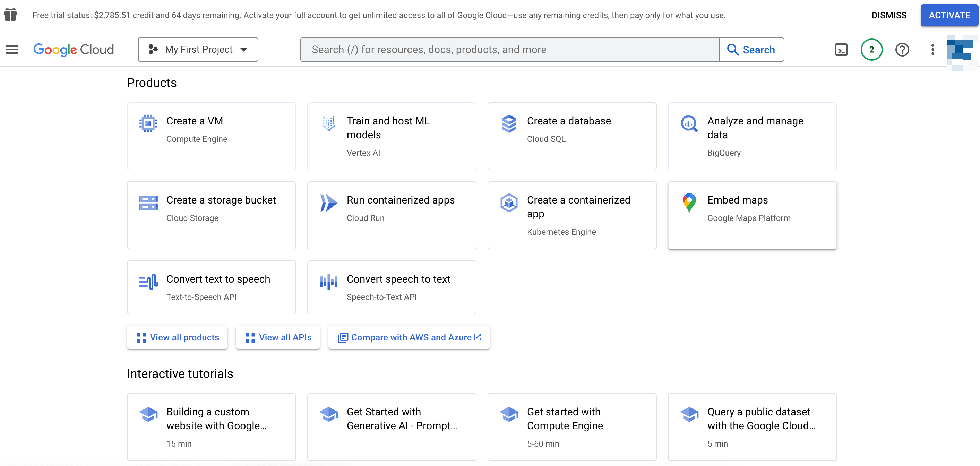The width and height of the screenshot is (980, 466).
Task: Click the Google Cloud logo
Action: point(74,50)
